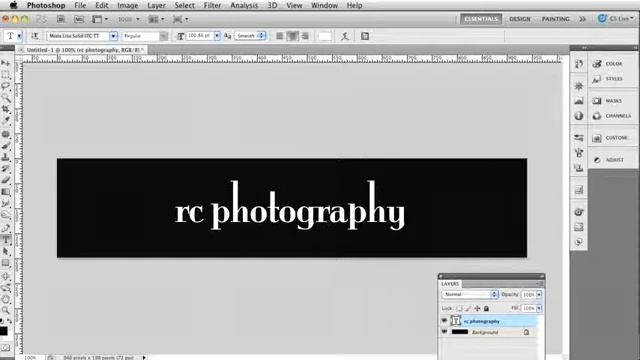Toggle lock image pixels in Layers panel
Screen dimensions: 640x360
tap(469, 309)
